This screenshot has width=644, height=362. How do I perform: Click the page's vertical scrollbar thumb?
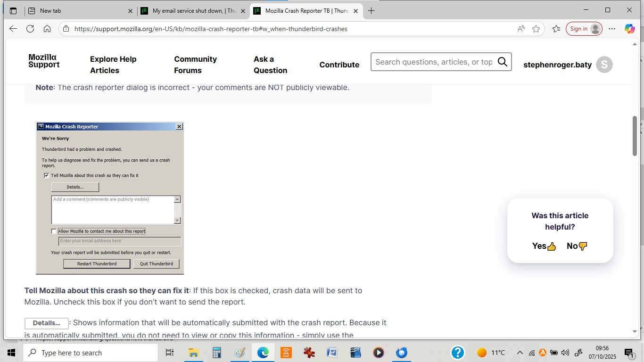[635, 136]
